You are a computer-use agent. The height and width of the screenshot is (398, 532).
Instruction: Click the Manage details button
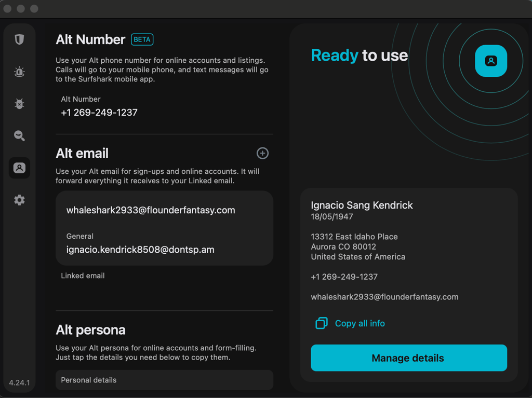coord(409,358)
